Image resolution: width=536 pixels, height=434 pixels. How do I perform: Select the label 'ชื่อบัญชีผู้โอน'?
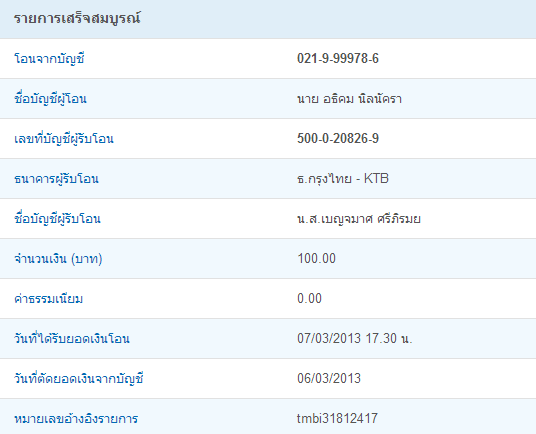click(x=50, y=99)
